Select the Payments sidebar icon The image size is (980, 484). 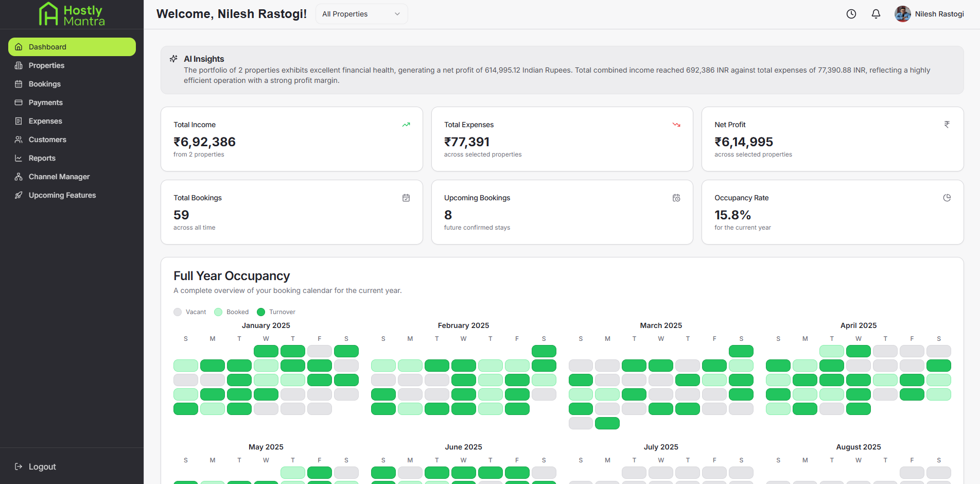point(19,102)
